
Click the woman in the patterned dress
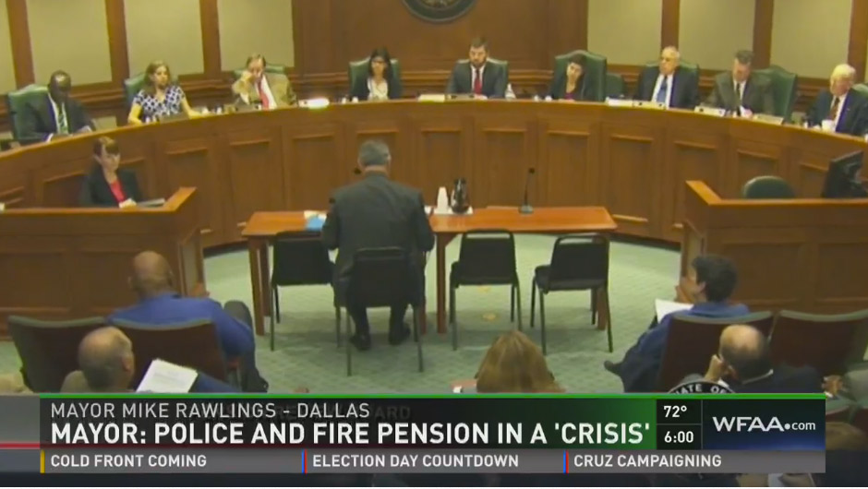(x=158, y=92)
